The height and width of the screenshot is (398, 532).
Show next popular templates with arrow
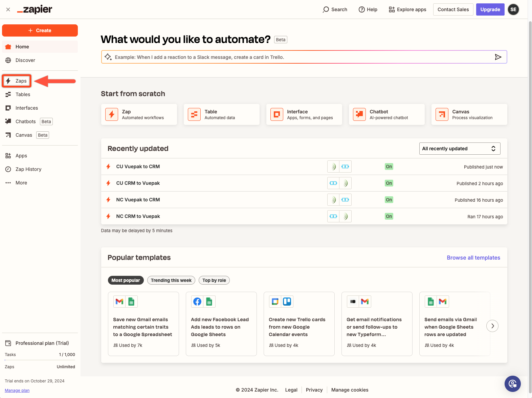492,326
